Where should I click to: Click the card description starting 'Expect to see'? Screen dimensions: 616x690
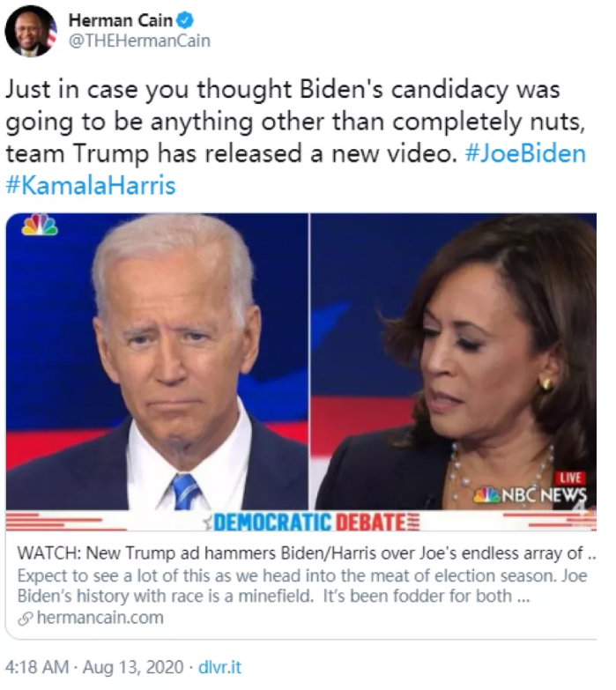point(302,586)
